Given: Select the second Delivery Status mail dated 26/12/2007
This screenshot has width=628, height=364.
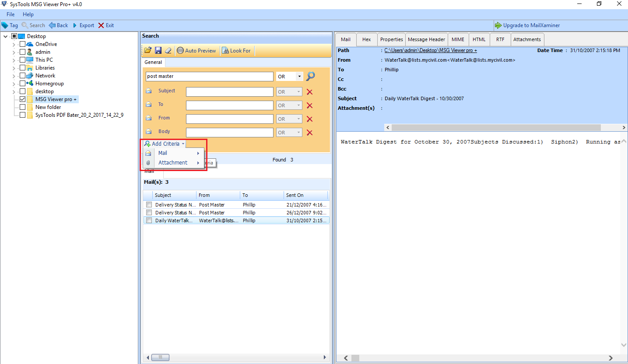Looking at the screenshot, I should click(x=236, y=213).
